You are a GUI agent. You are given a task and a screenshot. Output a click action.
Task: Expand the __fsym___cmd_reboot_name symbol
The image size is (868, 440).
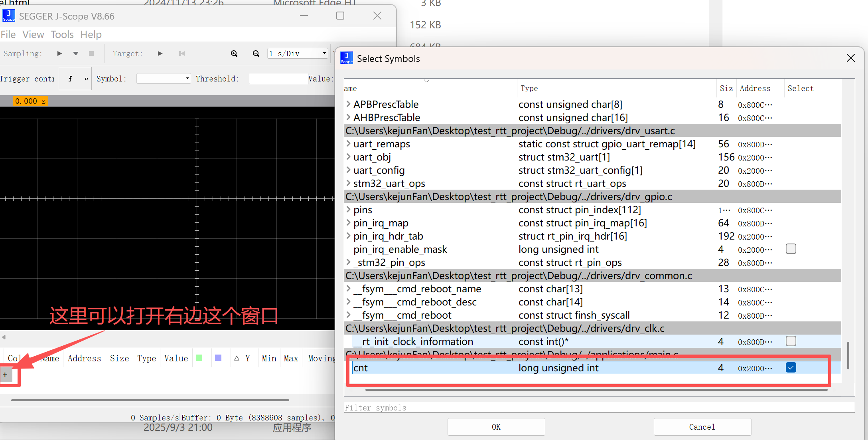349,289
